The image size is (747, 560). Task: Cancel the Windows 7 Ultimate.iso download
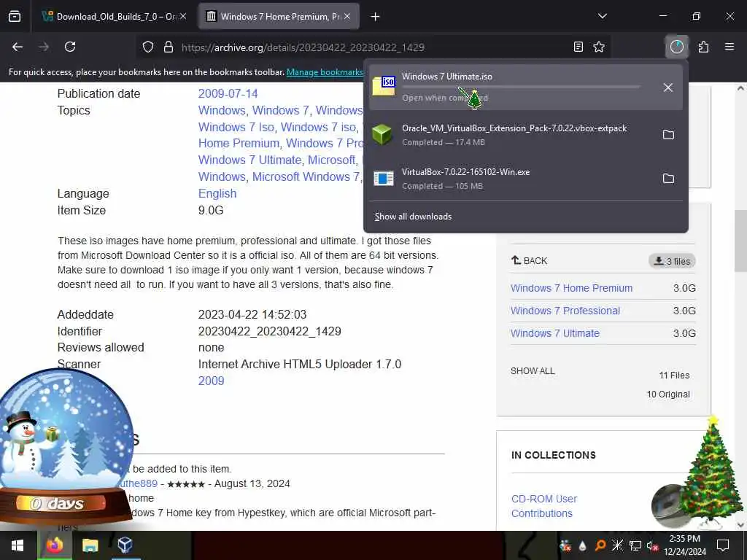pos(668,87)
